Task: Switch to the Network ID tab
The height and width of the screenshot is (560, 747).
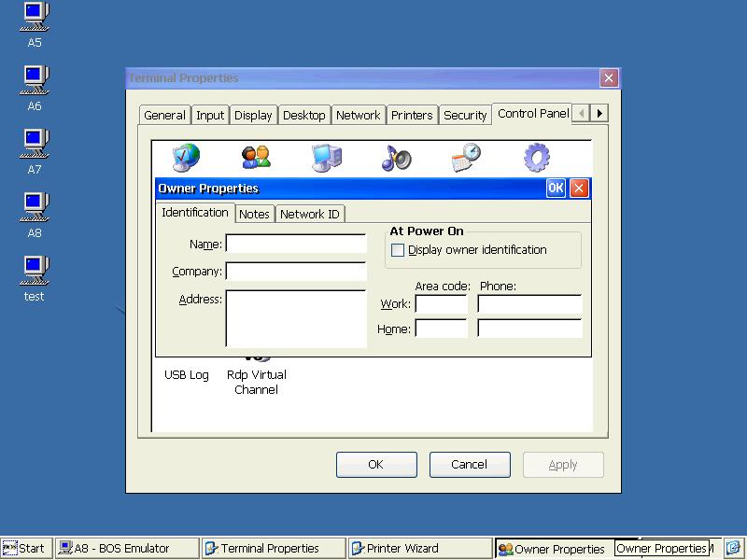Action: (310, 215)
